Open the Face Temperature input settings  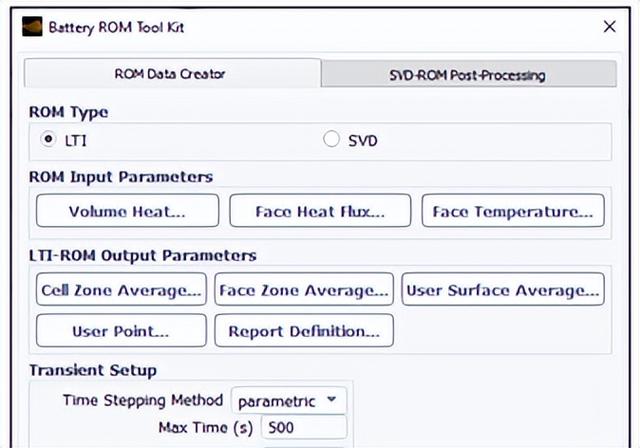click(512, 211)
